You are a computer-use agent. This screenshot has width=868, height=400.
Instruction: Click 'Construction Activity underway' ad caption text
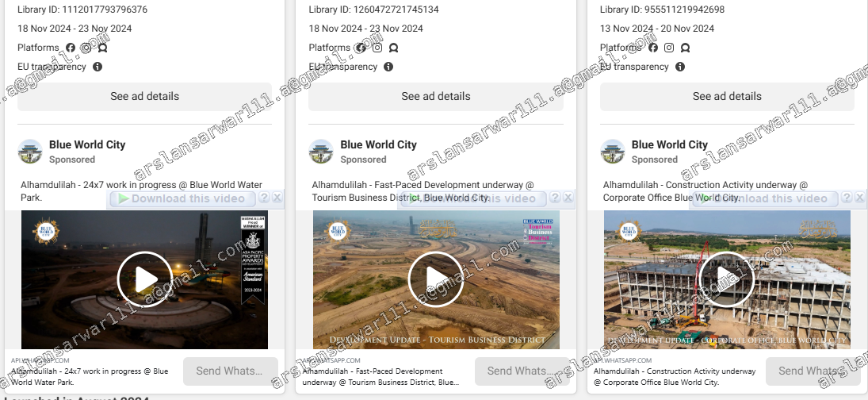pos(705,191)
